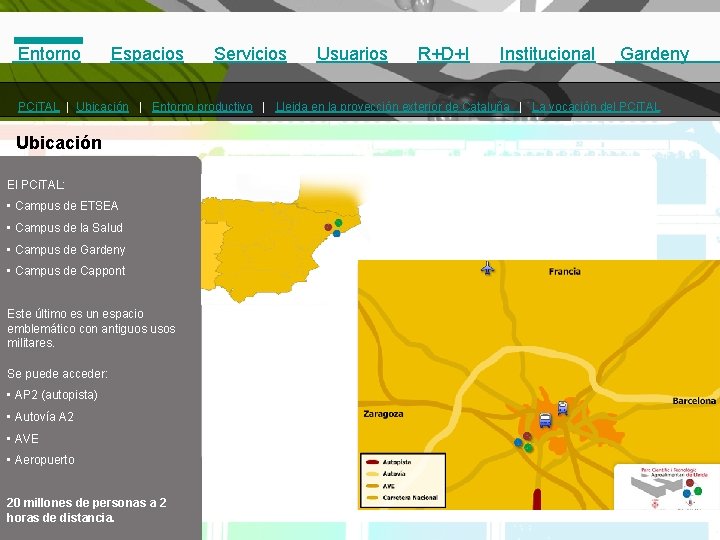Click the red campus dot on Spain map
Image resolution: width=720 pixels, height=540 pixels.
click(x=328, y=227)
